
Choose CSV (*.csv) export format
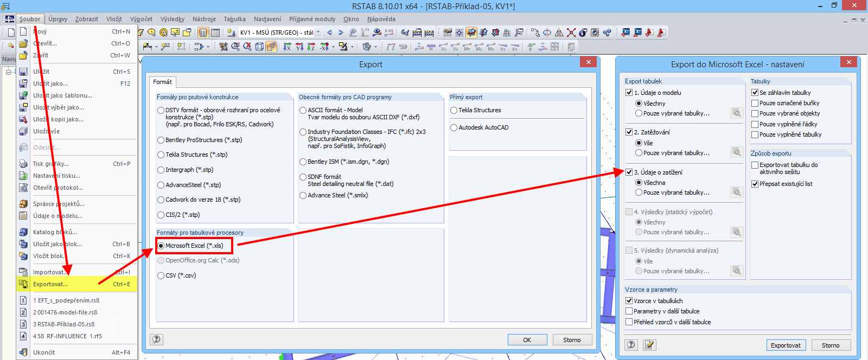(161, 275)
